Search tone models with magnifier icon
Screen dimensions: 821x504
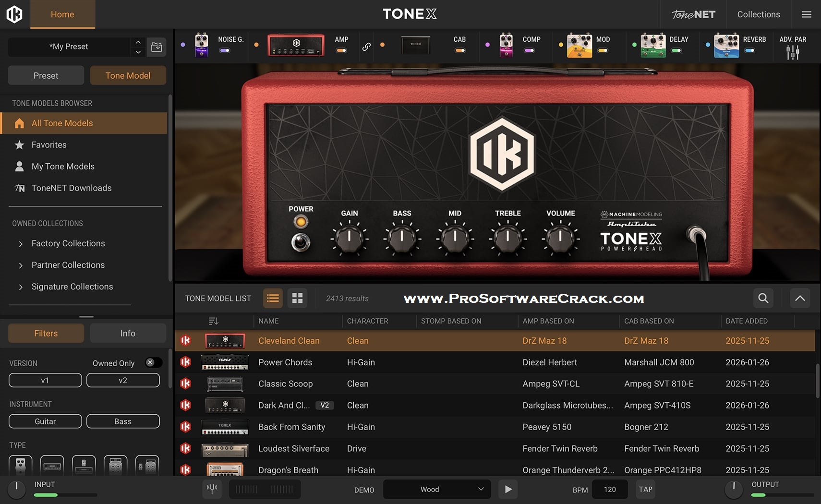tap(763, 298)
